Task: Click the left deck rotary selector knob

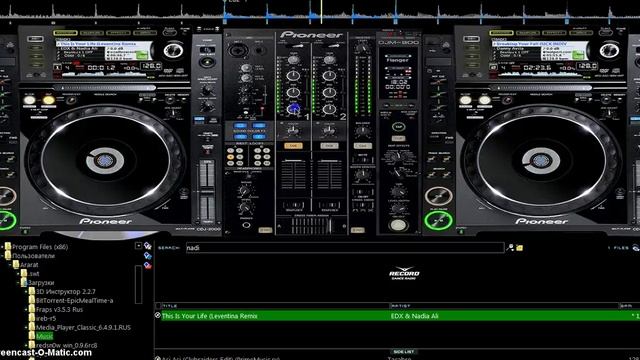Action: point(173,51)
